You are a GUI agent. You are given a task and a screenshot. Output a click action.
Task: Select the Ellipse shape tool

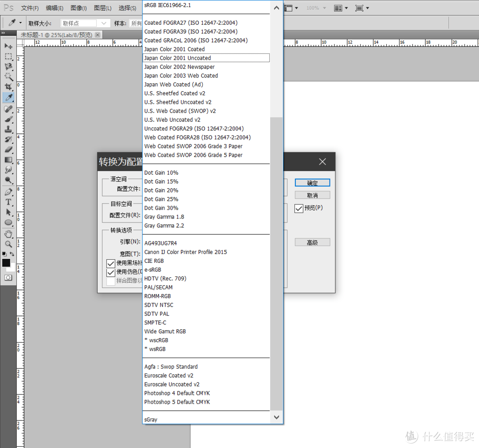[8, 222]
